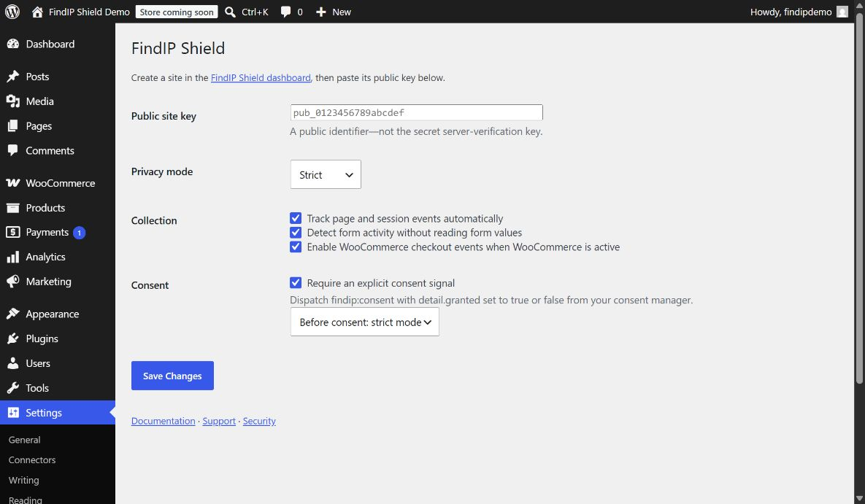Screen dimensions: 865x504
Task: Open the Dashboard menu item
Action: click(x=58, y=44)
